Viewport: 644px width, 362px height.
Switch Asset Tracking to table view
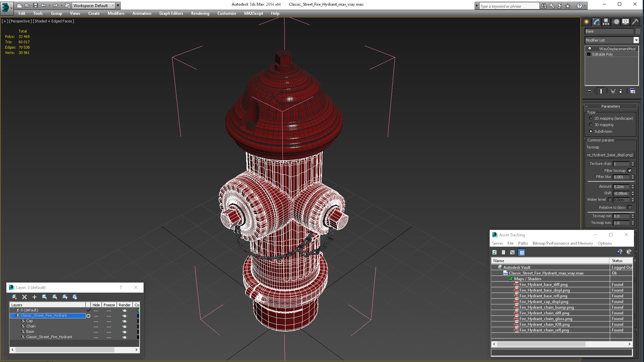(522, 252)
